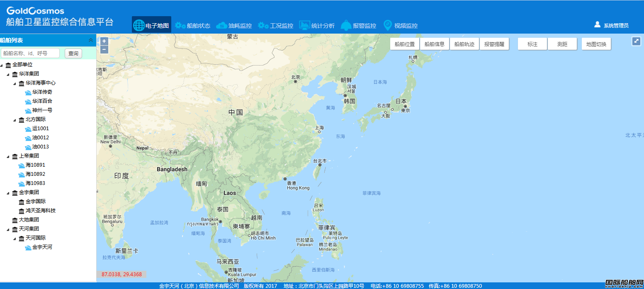Select 海10892 ship name in the tree
Viewport: 644px width, 289px height.
click(x=36, y=174)
